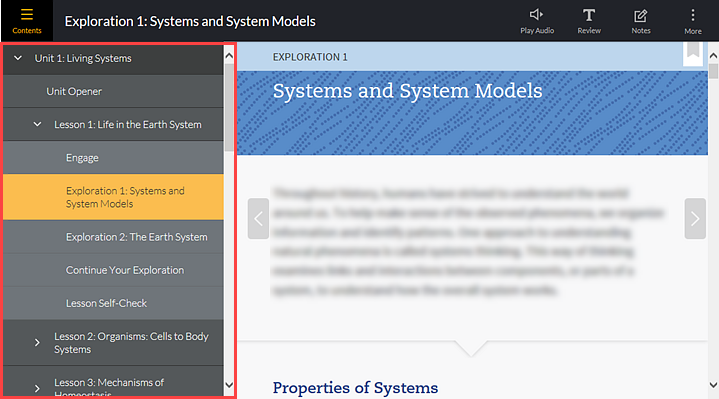Open Exploration 2: The Earth System
719x399 pixels.
113,237
